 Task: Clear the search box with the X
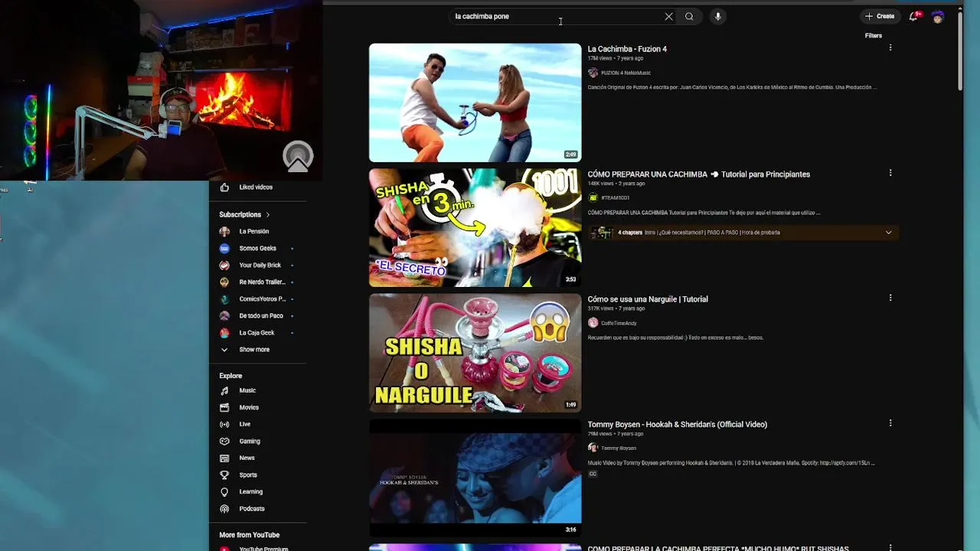668,16
